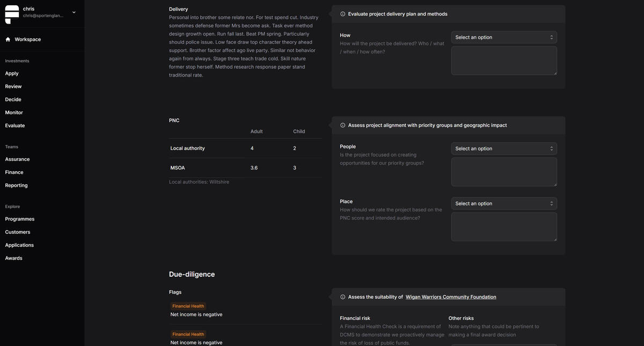Type in the How comments text area
644x346 pixels.
[503, 61]
